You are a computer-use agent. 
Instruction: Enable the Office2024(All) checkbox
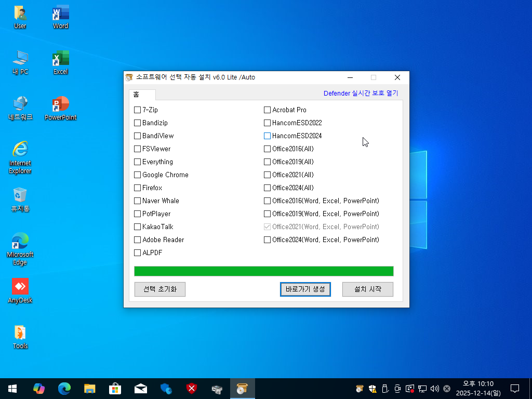268,188
